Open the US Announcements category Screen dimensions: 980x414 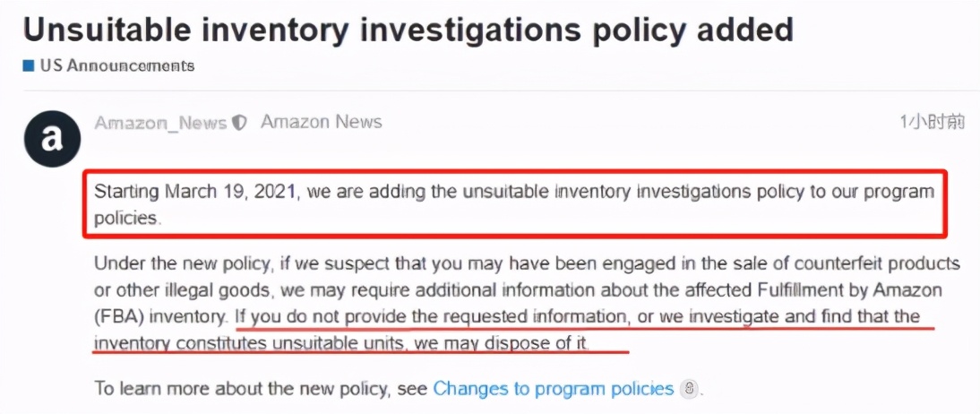click(x=116, y=65)
